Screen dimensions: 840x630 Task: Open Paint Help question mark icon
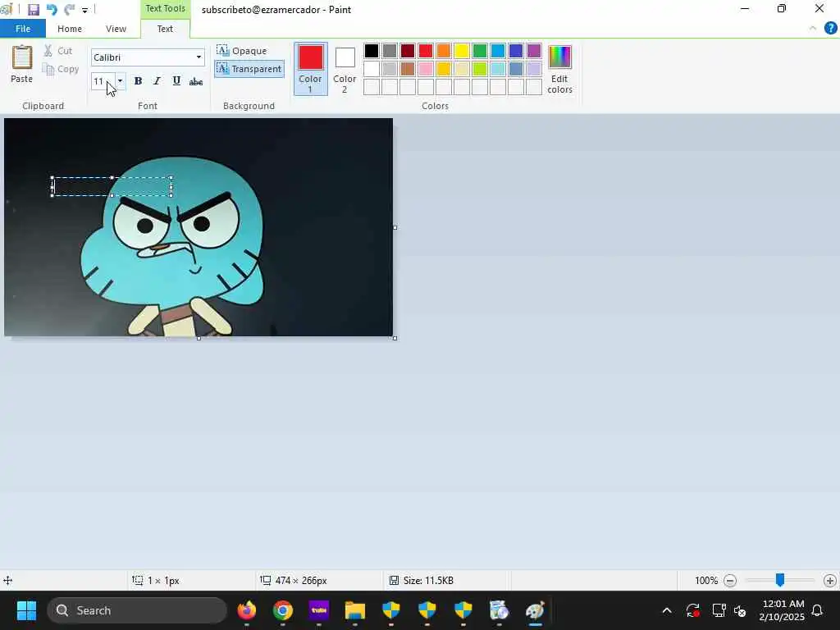click(x=830, y=29)
